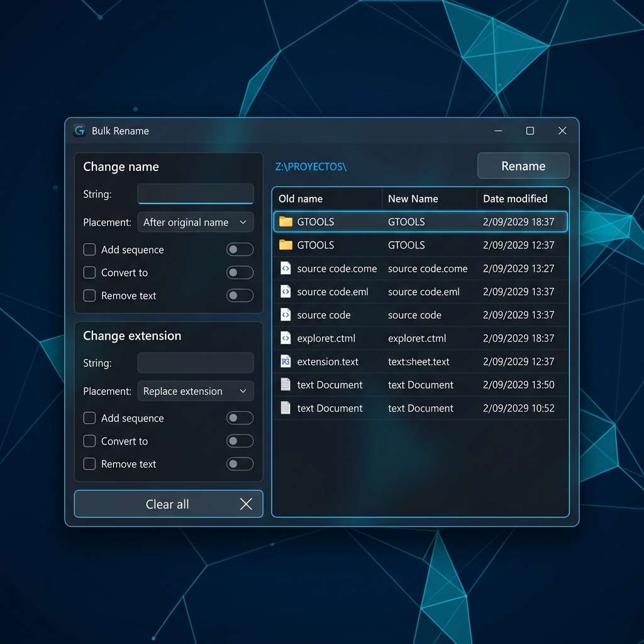Viewport: 644px width, 644px height.
Task: Click folder icon of GTOOLS row dated 12:37
Action: pyautogui.click(x=286, y=245)
